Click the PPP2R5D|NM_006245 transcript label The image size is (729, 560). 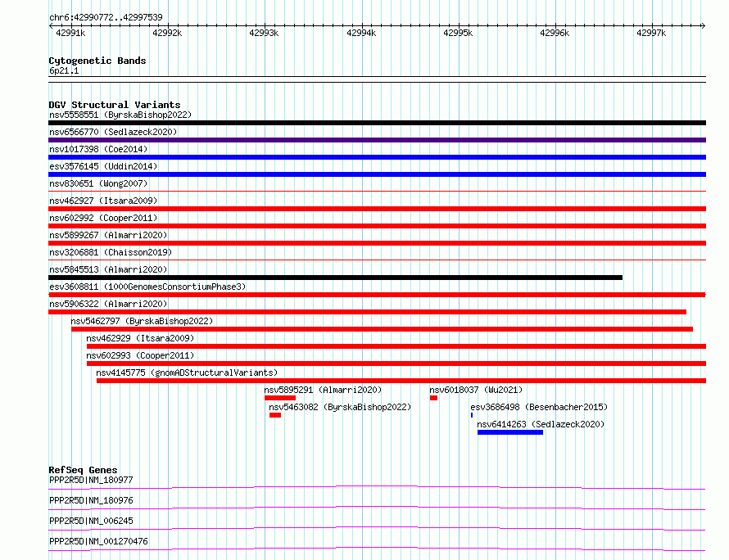(90, 521)
